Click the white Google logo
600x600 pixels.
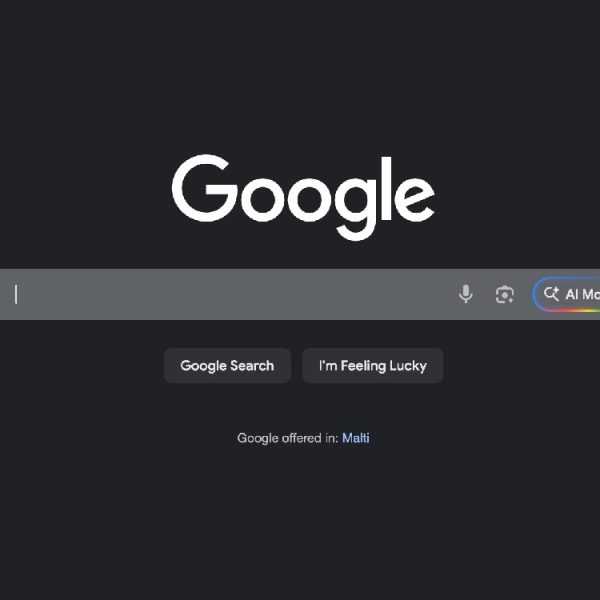(303, 197)
